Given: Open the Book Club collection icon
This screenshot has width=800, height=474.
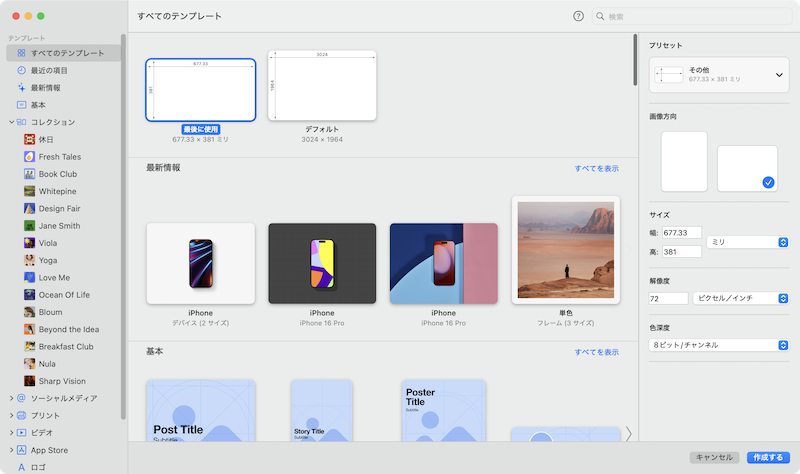Looking at the screenshot, I should 29,174.
